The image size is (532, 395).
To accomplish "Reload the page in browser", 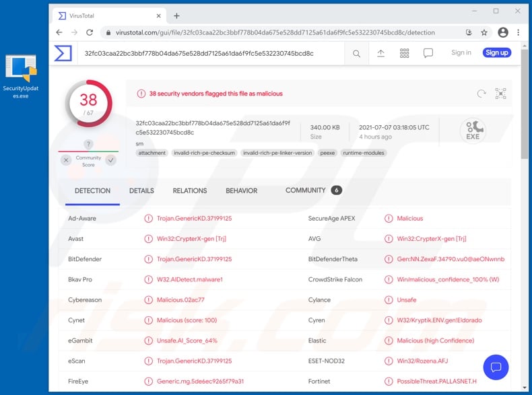I will pos(90,32).
